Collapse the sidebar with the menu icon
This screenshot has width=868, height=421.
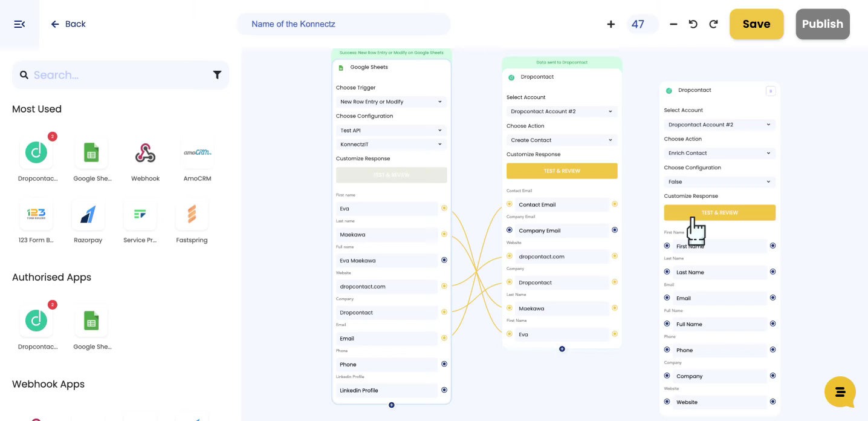[19, 24]
